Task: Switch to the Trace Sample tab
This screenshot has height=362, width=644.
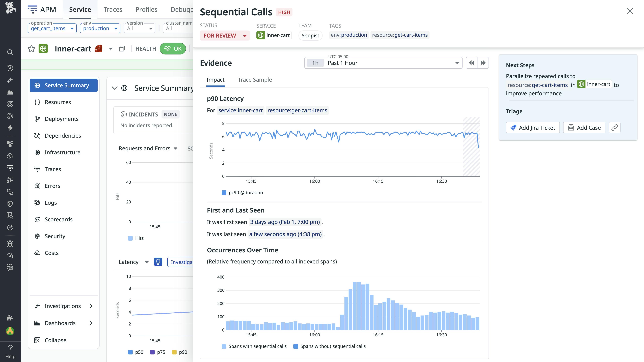Action: pos(255,79)
